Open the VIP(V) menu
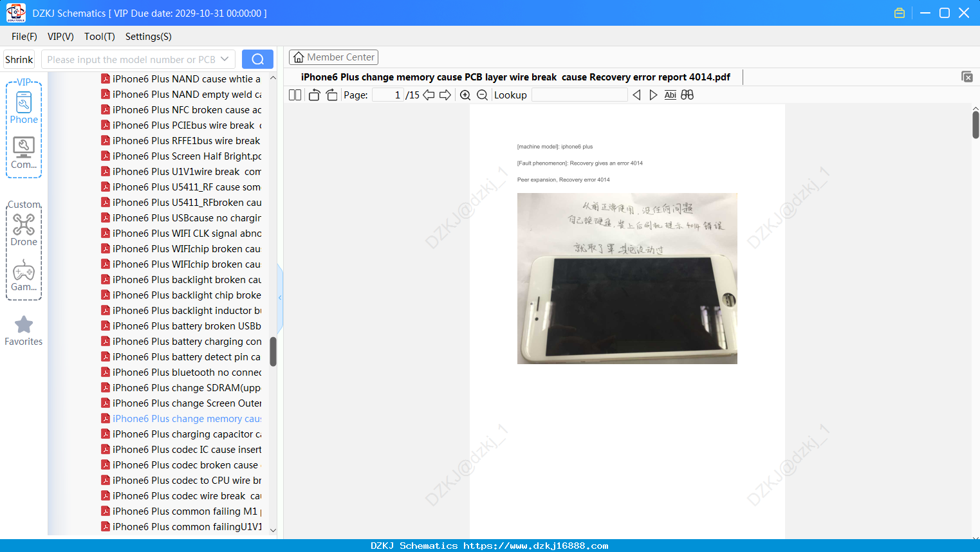The height and width of the screenshot is (552, 980). point(60,37)
